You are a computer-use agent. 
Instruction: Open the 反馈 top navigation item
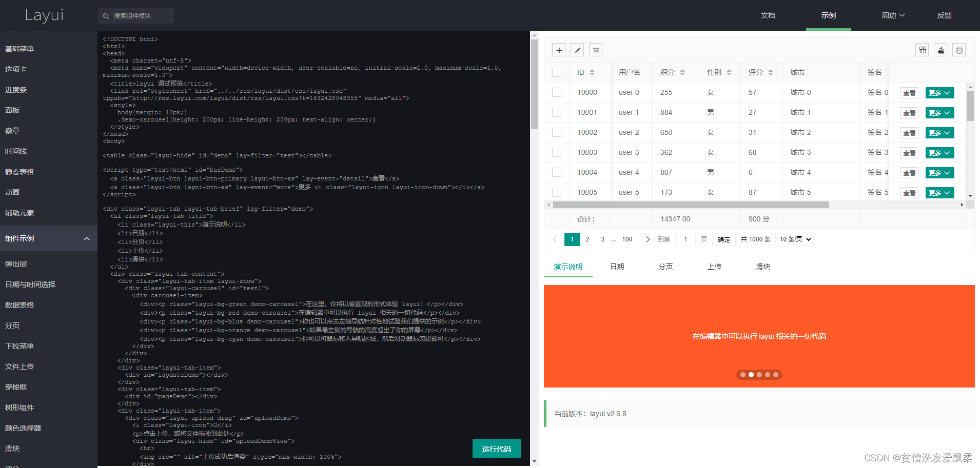[x=945, y=15]
